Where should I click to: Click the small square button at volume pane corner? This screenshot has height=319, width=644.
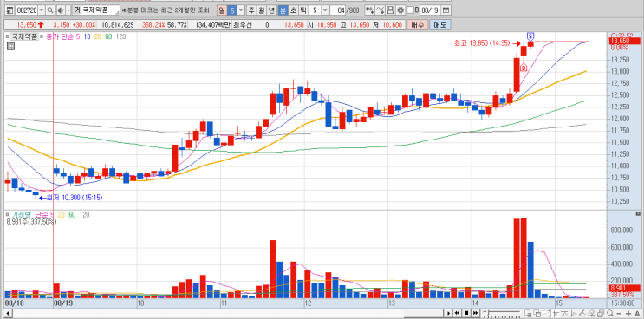click(x=638, y=214)
